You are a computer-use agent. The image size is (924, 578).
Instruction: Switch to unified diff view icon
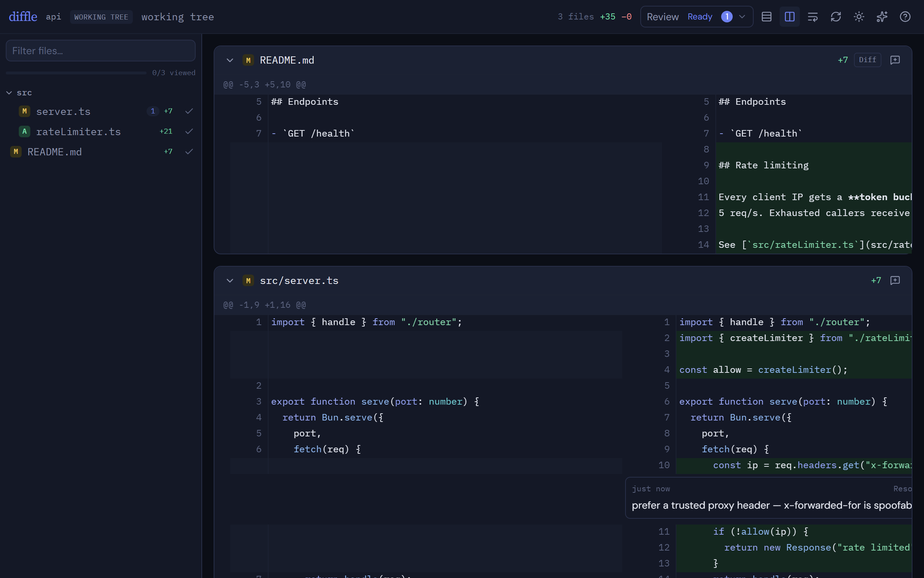[766, 17]
